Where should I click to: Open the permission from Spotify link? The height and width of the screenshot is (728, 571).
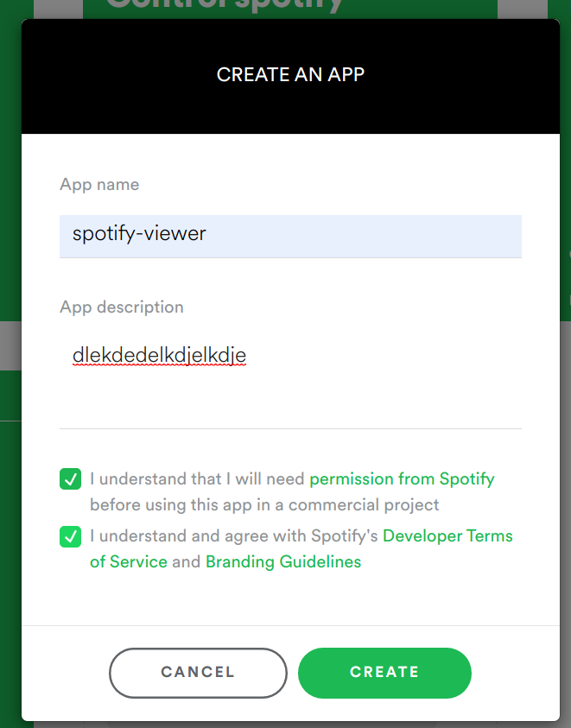[x=402, y=478]
